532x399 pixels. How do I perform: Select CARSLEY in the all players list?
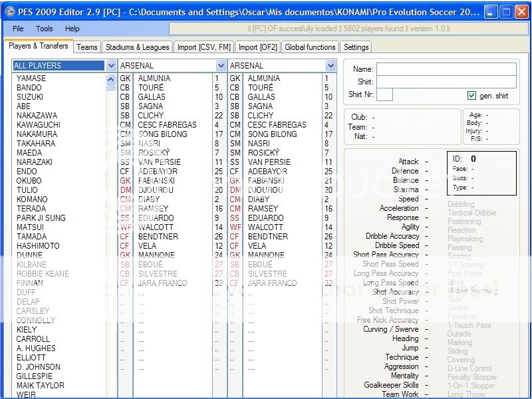[x=33, y=311]
